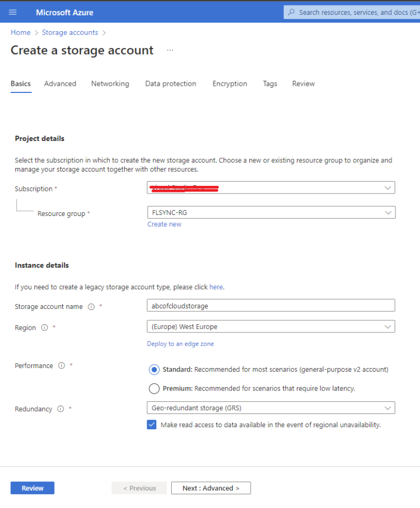
Task: Click the hamburger menu icon
Action: click(x=13, y=11)
